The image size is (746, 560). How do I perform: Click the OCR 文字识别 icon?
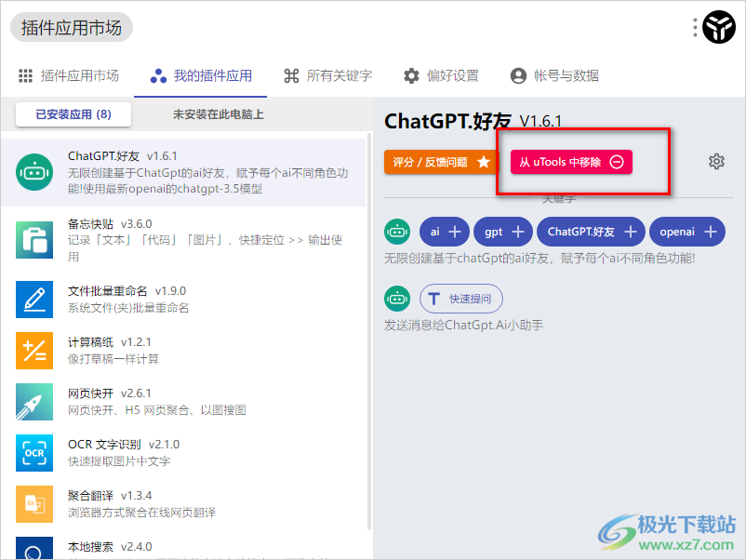[34, 453]
